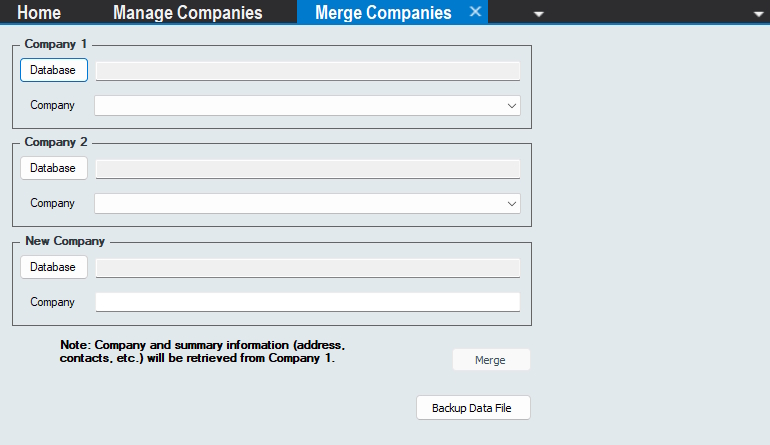The image size is (770, 445).
Task: Click inside the Company 2 company selection box
Action: (298, 203)
